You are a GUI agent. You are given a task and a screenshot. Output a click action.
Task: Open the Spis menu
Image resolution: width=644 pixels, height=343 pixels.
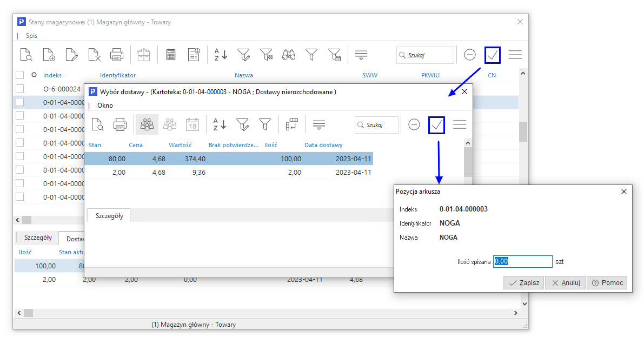(x=32, y=36)
